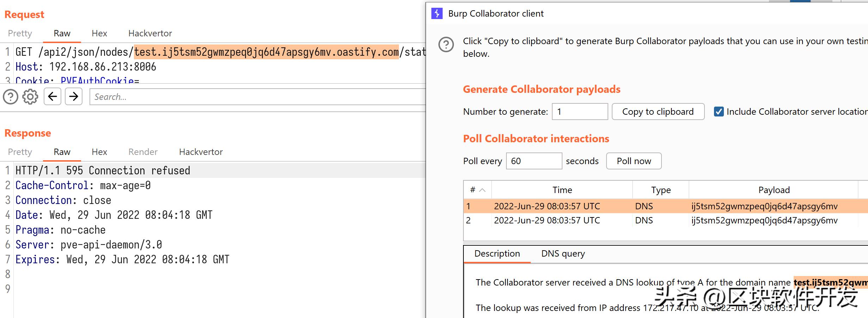Open search settings gear icon
Image resolution: width=868 pixels, height=318 pixels.
30,97
